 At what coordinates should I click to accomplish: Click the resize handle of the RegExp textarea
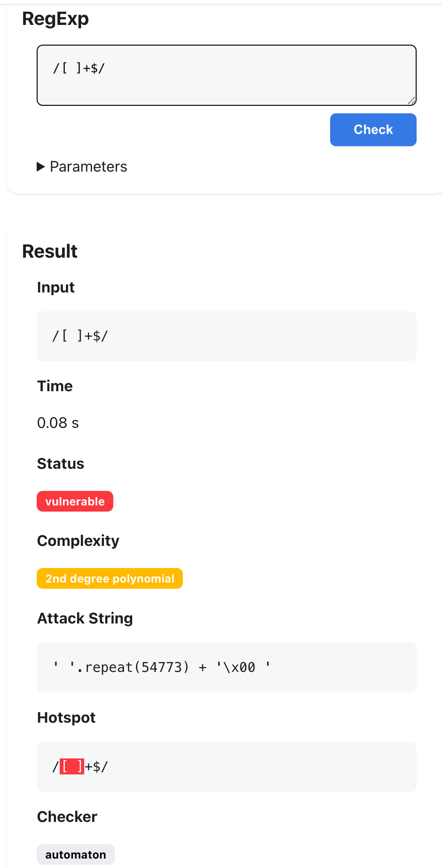pyautogui.click(x=411, y=100)
